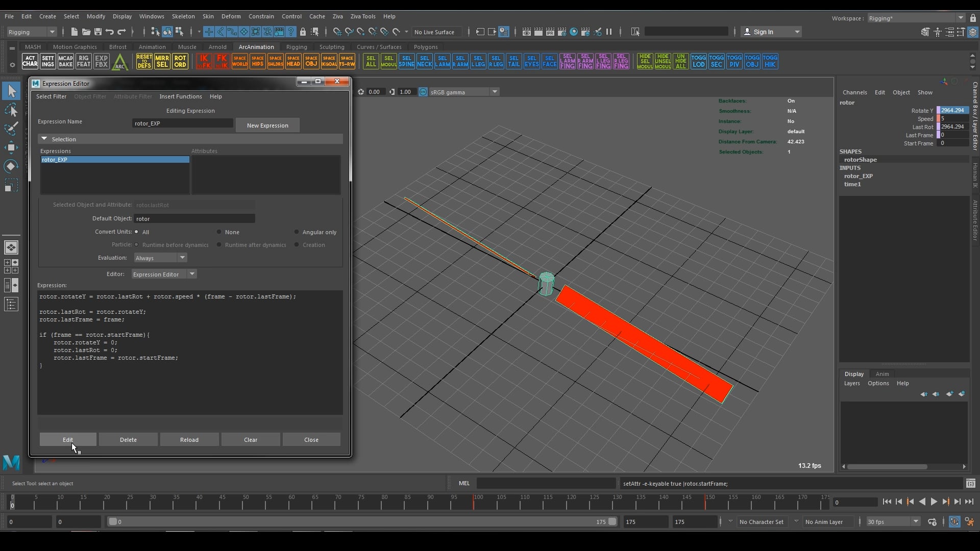
Task: Open the Evaluation Always dropdown
Action: (x=160, y=258)
